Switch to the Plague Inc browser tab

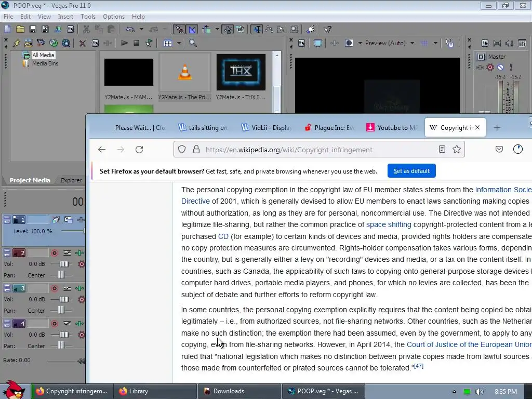[x=330, y=128]
